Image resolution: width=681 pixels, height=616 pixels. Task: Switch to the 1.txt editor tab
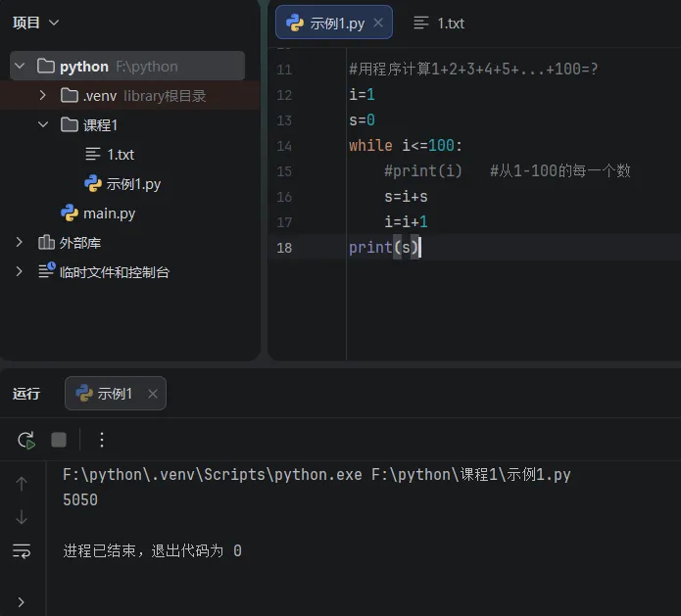click(x=439, y=23)
